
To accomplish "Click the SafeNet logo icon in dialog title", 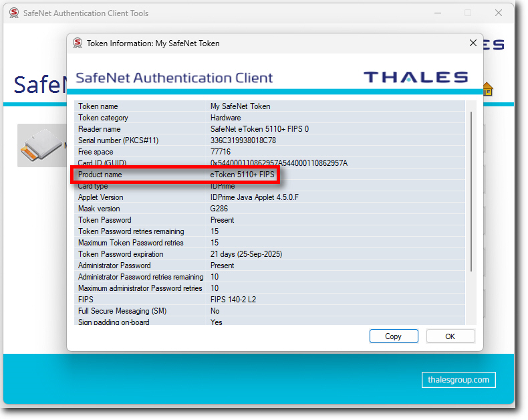I will point(78,43).
